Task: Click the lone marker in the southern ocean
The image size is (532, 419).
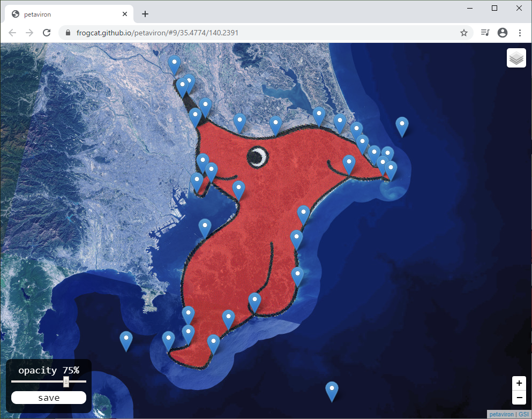Action: 332,391
